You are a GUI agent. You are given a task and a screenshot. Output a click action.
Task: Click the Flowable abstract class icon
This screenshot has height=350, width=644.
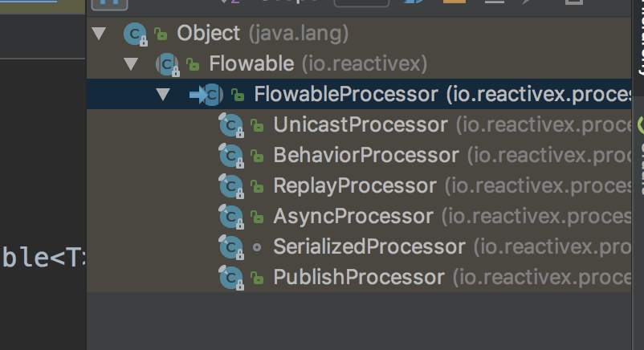coord(167,64)
